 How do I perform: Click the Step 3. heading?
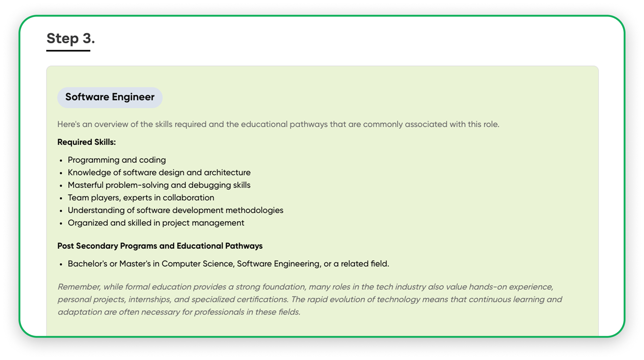[71, 38]
